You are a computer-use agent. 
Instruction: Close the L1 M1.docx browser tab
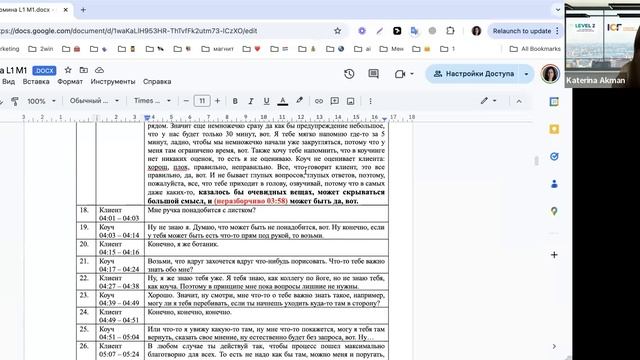click(66, 10)
